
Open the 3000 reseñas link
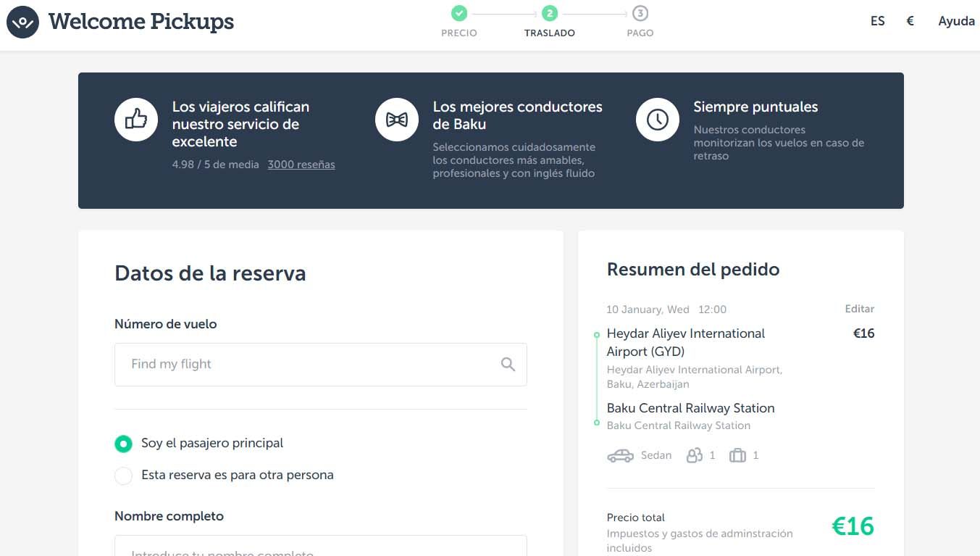[x=301, y=165]
